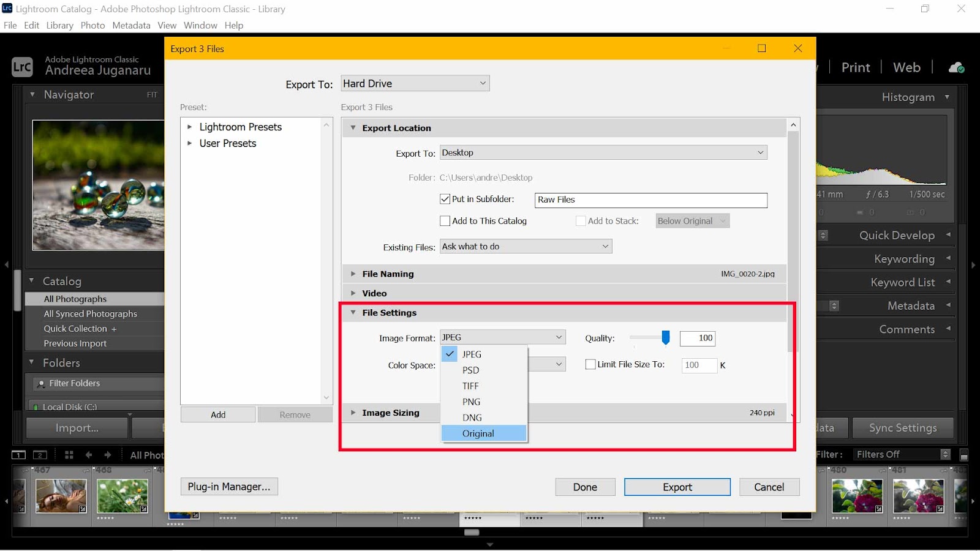Choose PSD image format
Viewport: 980px width, 551px height.
click(x=484, y=370)
